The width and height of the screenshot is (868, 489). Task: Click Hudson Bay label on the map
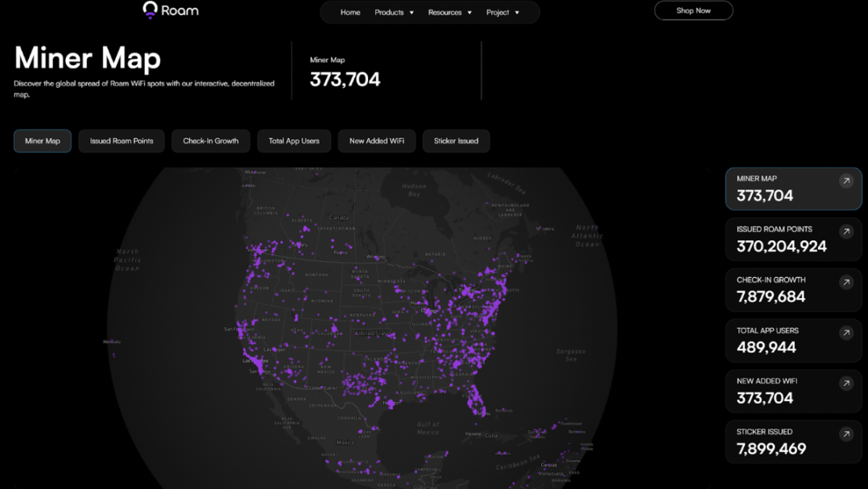tap(414, 190)
